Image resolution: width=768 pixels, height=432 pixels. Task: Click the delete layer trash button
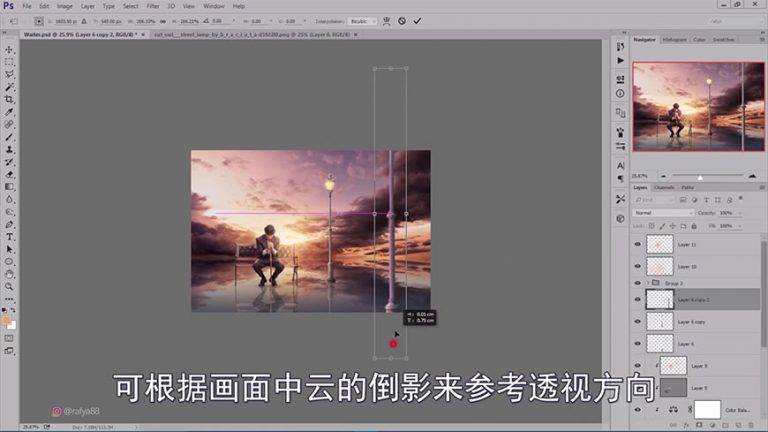751,426
